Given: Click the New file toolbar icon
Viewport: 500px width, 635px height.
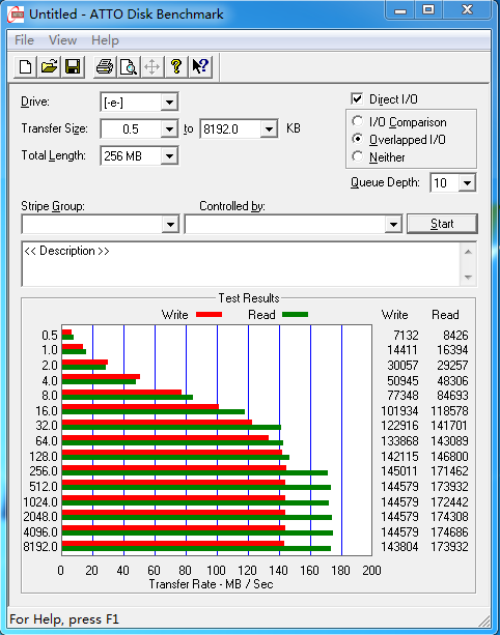Looking at the screenshot, I should point(26,67).
